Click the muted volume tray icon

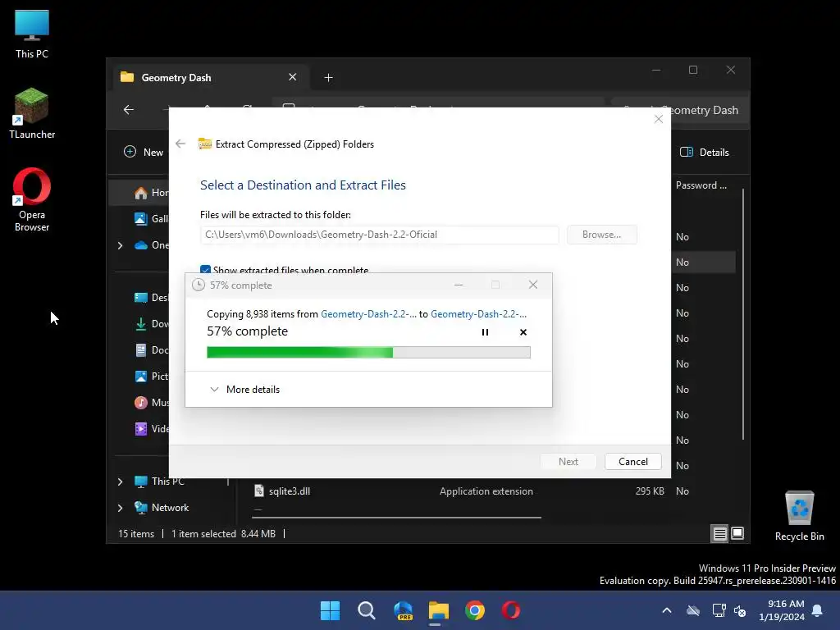741,610
